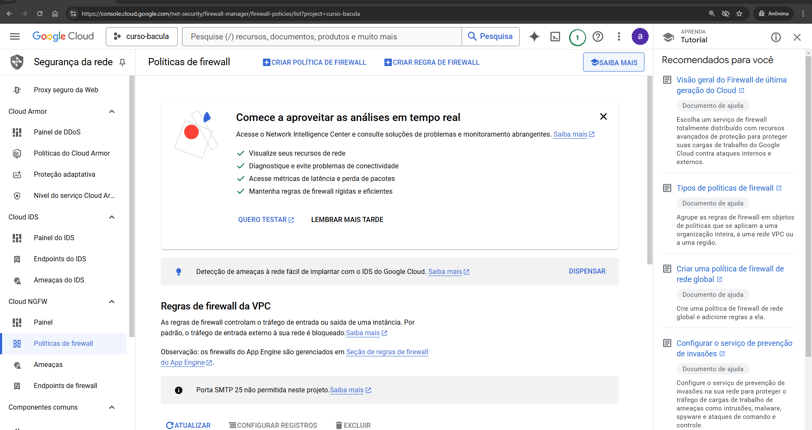Go to Ameaças under Cloud NGFW
812x430 pixels.
point(48,365)
